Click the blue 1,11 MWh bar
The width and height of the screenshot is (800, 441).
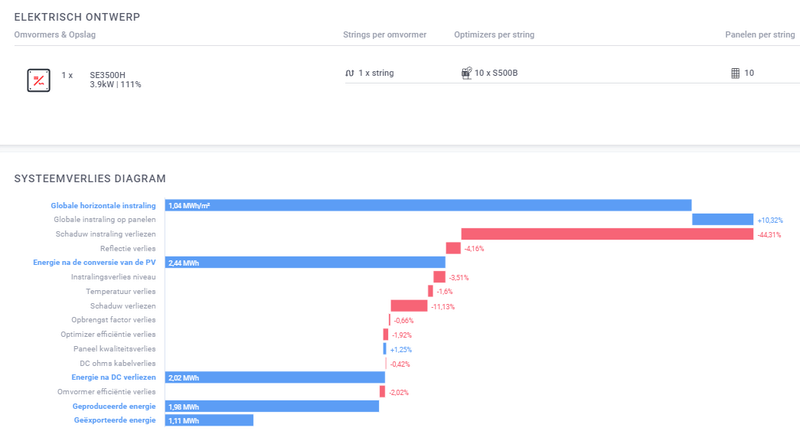(x=209, y=421)
